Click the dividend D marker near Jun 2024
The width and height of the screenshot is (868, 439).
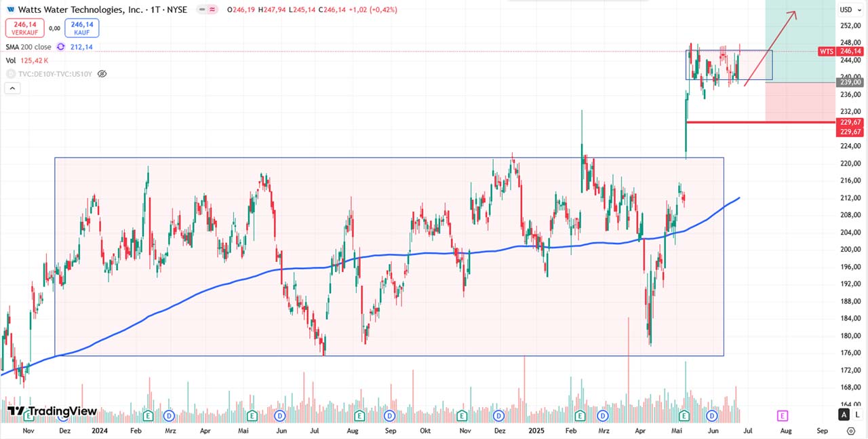(279, 415)
